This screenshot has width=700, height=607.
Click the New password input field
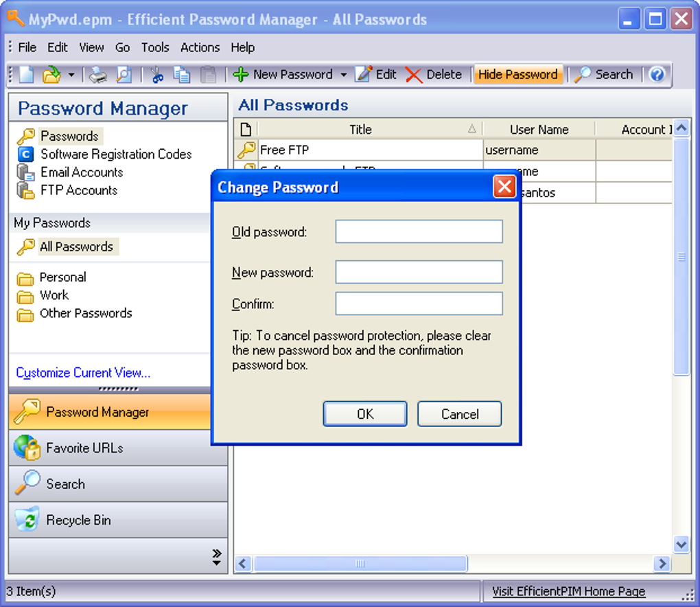tap(419, 272)
